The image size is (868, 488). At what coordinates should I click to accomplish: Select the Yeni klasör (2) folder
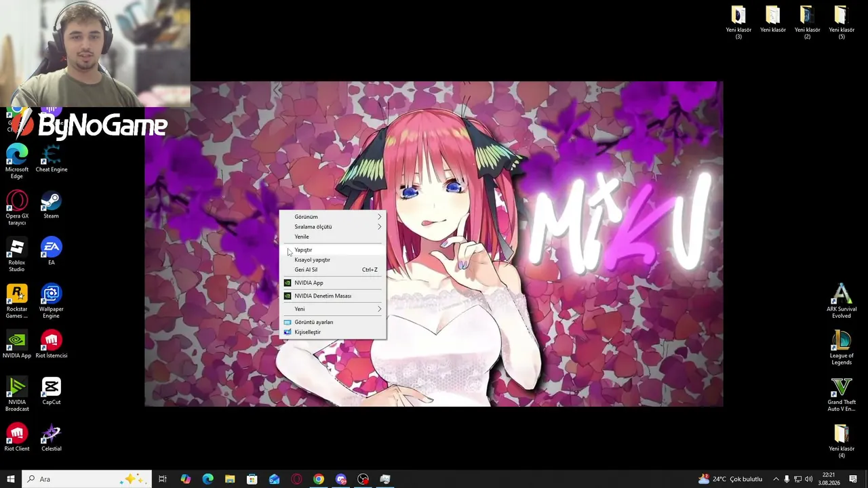[807, 22]
